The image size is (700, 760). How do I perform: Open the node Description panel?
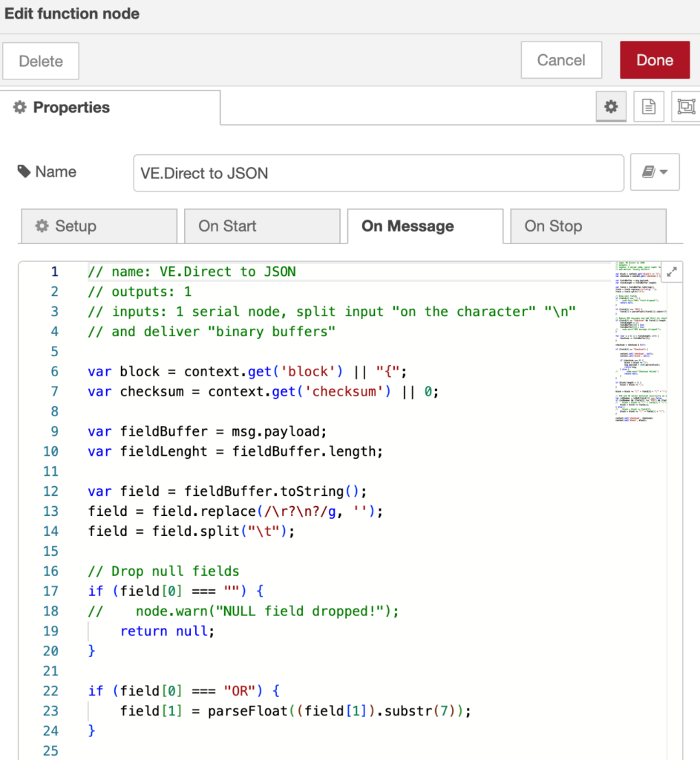click(x=648, y=107)
